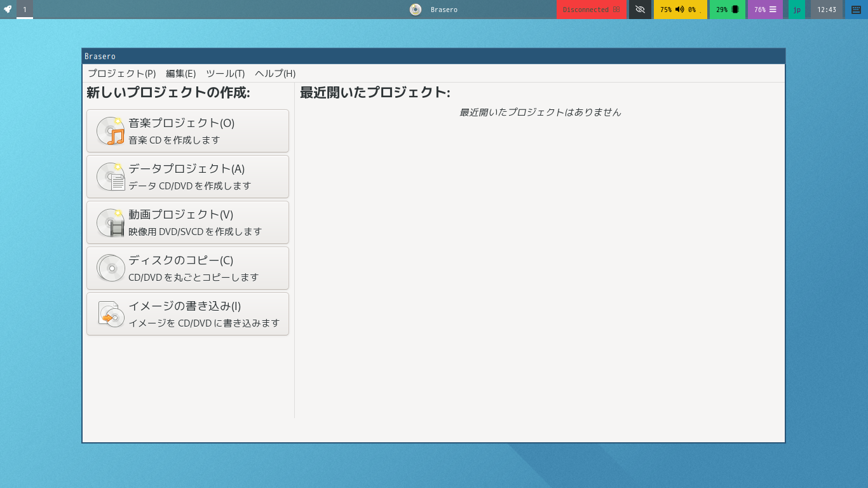Open the ヘルプ(H) menu
Screen dimensions: 868x488
coord(275,73)
